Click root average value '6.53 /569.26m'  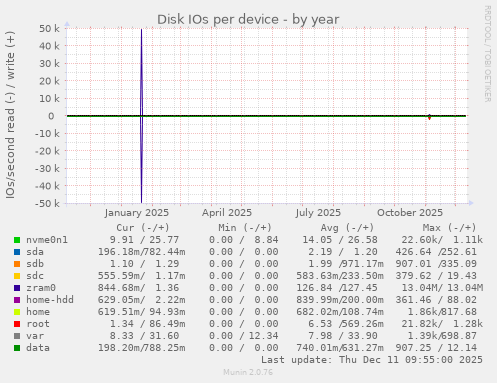(x=346, y=324)
